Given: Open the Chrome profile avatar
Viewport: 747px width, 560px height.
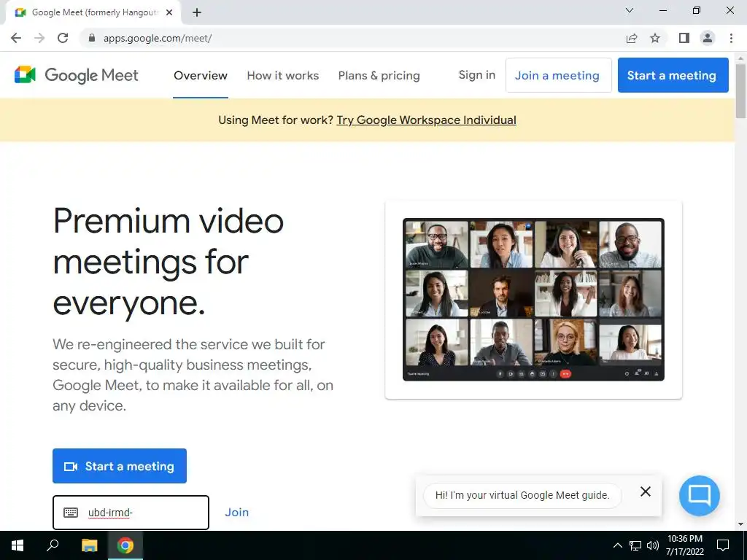Looking at the screenshot, I should (708, 38).
